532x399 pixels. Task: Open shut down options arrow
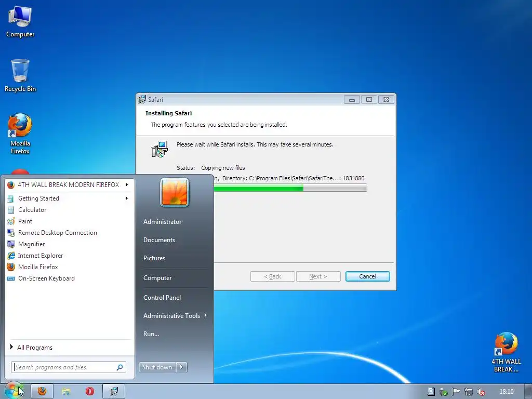[x=181, y=367]
